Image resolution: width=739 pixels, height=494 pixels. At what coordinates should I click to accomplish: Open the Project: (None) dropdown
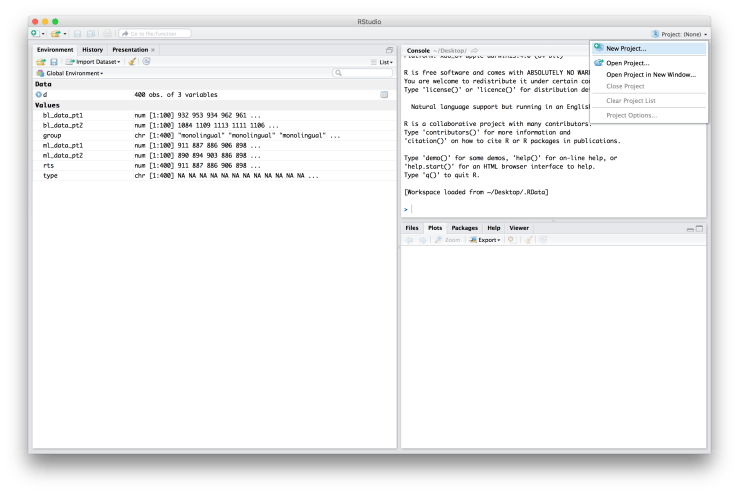click(679, 34)
